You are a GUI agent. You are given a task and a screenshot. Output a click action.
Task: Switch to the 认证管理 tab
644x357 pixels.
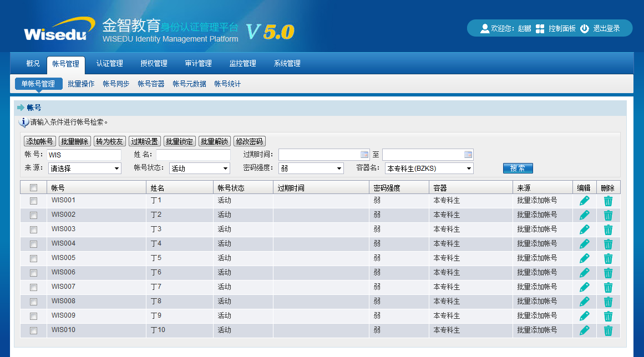pyautogui.click(x=109, y=64)
